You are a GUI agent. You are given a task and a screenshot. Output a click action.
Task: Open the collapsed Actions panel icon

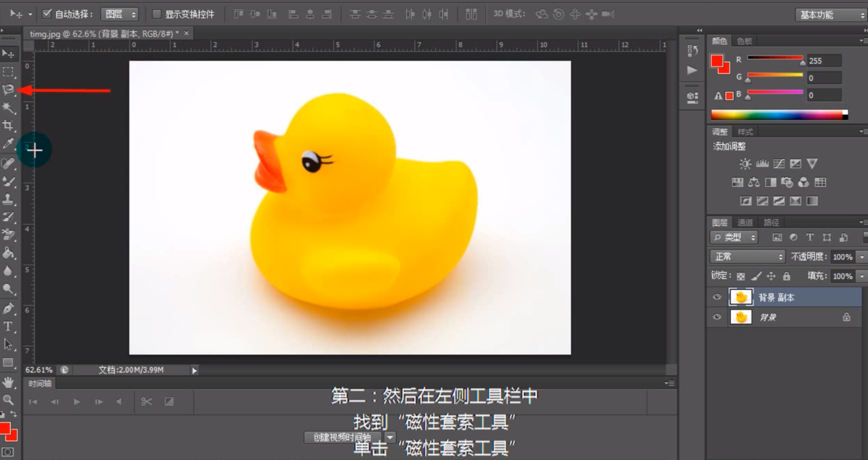pyautogui.click(x=692, y=70)
